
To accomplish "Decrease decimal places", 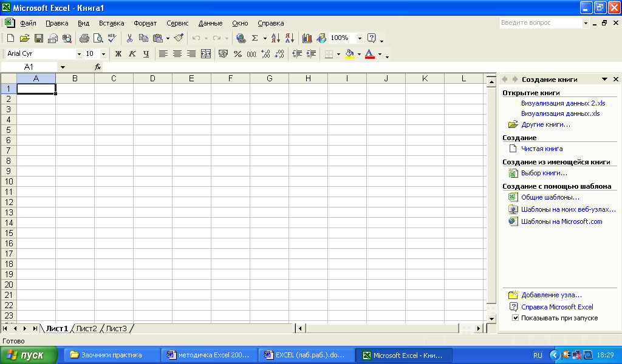I will click(x=279, y=54).
